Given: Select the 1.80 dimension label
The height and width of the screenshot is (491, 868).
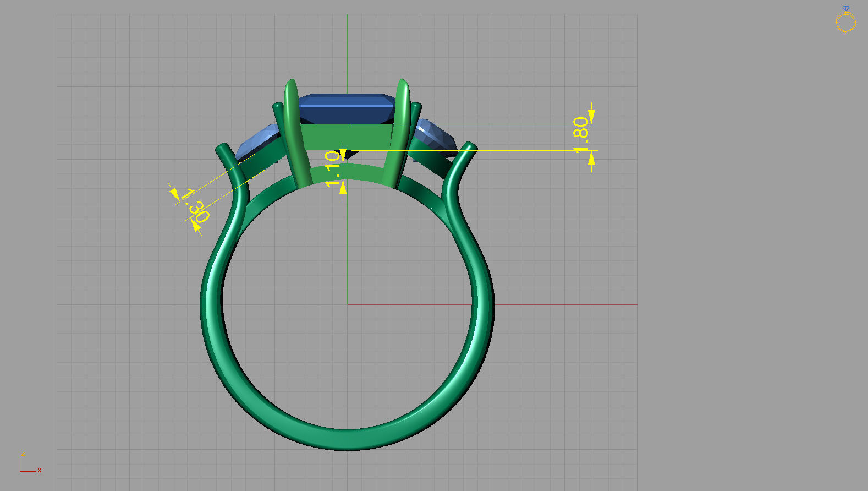Looking at the screenshot, I should (x=581, y=135).
